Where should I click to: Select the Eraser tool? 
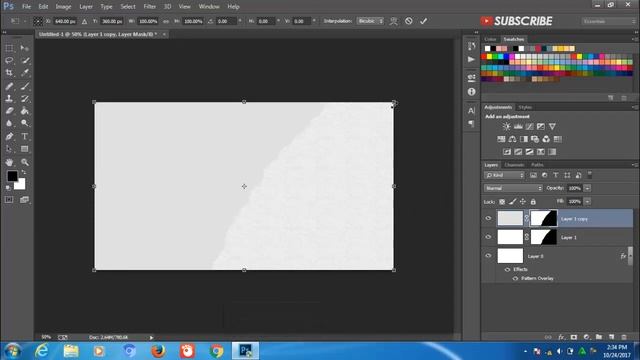pos(9,111)
